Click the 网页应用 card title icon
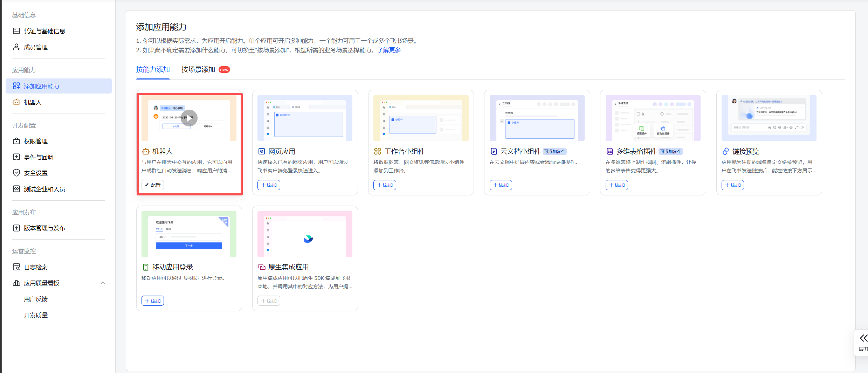The width and height of the screenshot is (868, 373). pos(261,151)
